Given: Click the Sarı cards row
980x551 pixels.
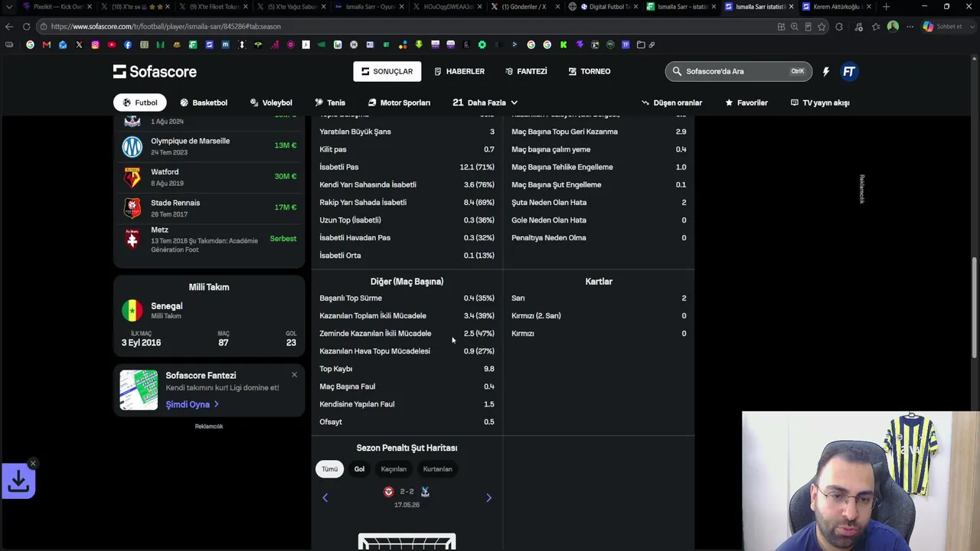Looking at the screenshot, I should pos(599,298).
